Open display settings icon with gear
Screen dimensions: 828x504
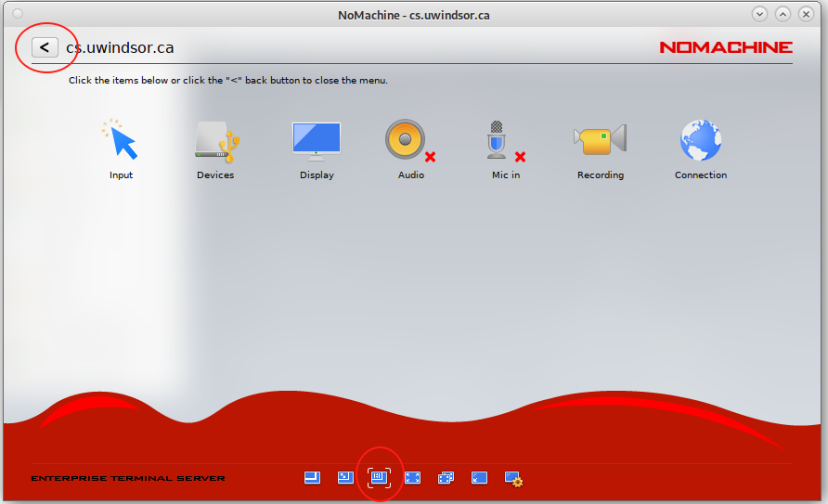click(513, 479)
